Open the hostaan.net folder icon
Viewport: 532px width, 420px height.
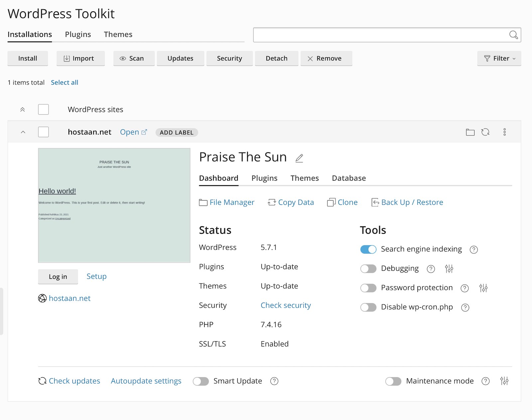[470, 132]
